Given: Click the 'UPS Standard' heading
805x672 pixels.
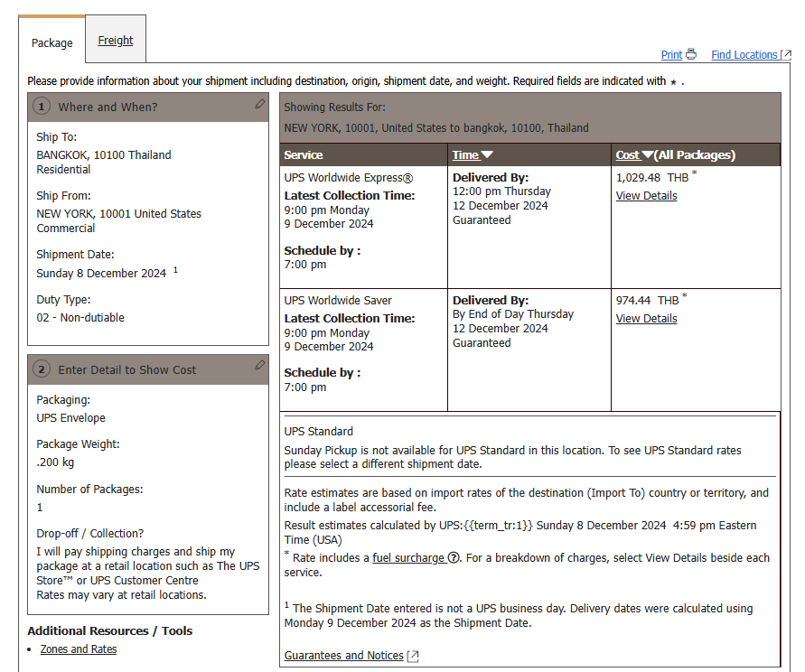Looking at the screenshot, I should tap(319, 431).
